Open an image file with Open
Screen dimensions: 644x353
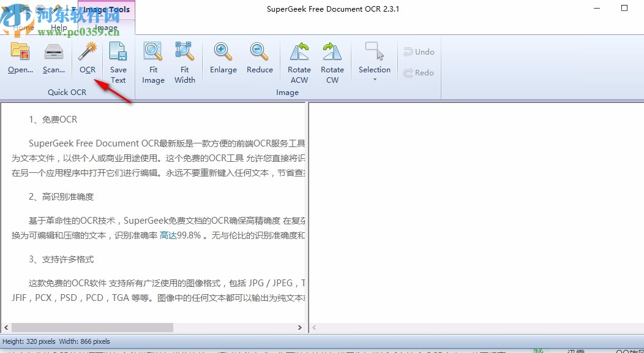click(x=20, y=59)
